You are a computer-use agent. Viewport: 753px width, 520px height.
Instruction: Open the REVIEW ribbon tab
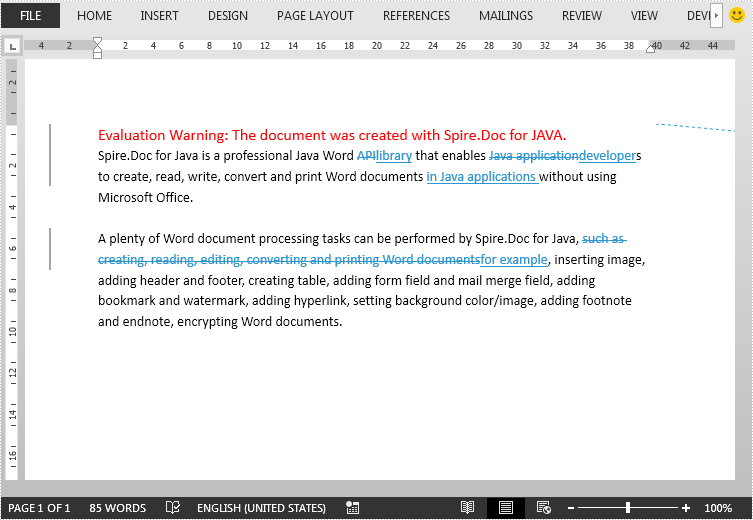pos(582,16)
